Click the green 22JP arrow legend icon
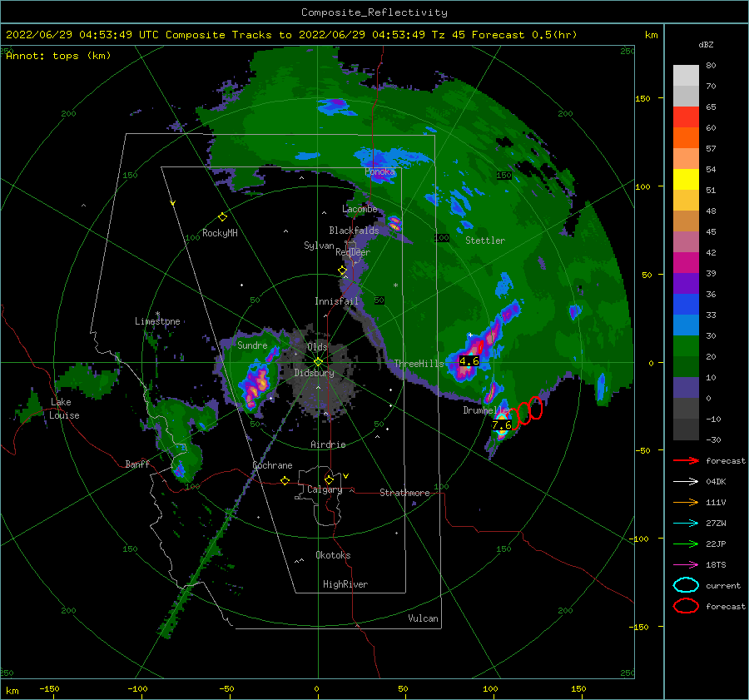749x700 pixels. (x=686, y=544)
